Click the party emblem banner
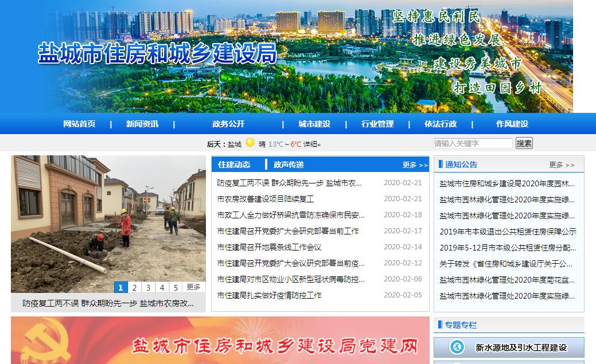The height and width of the screenshot is (364, 596). 220,341
